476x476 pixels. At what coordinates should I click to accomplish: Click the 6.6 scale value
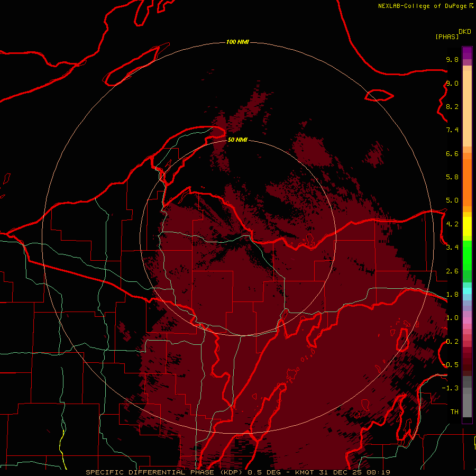pos(452,153)
